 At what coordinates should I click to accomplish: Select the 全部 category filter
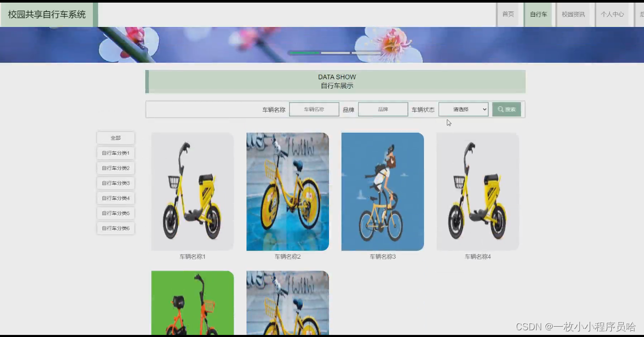116,138
